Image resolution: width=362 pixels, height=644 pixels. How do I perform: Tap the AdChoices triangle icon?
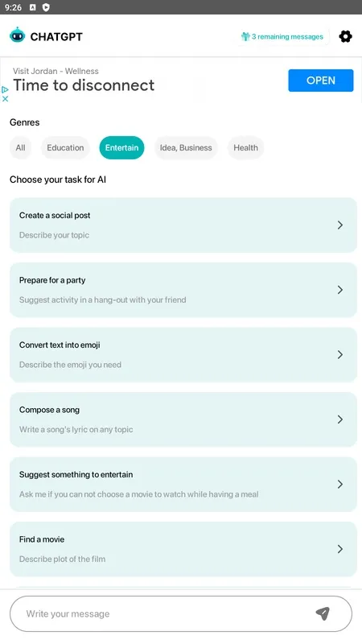tap(6, 89)
